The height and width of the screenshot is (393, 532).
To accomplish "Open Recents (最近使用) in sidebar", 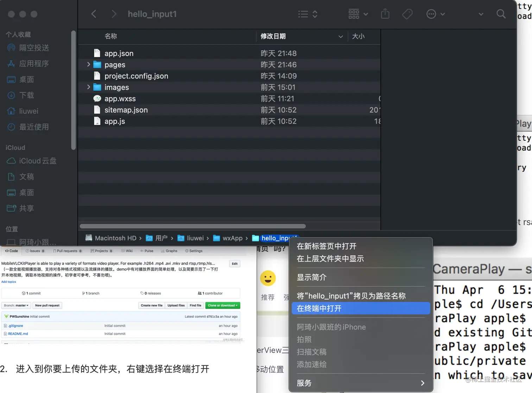I will click(x=28, y=127).
